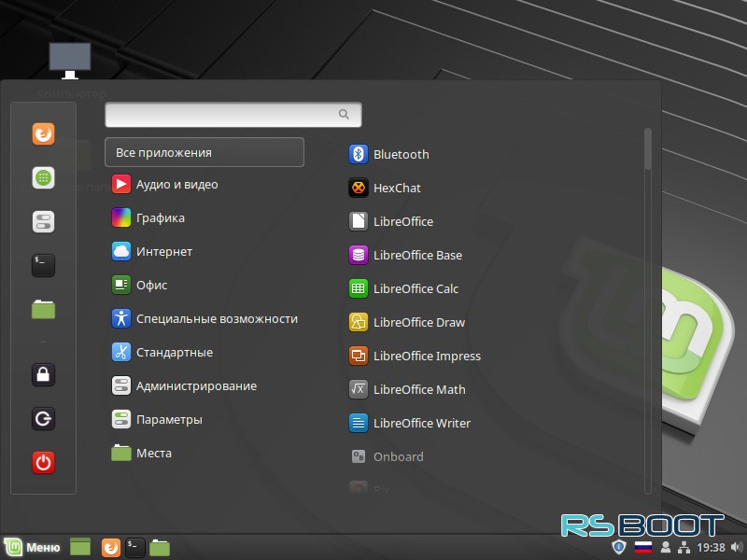Open Terminal from the panel launcher
This screenshot has width=747, height=560.
(x=135, y=548)
